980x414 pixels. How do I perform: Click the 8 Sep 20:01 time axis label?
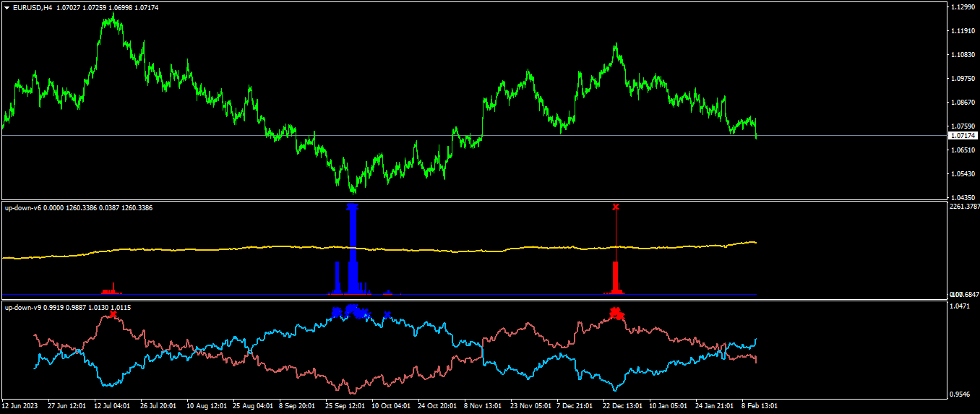[x=297, y=406]
